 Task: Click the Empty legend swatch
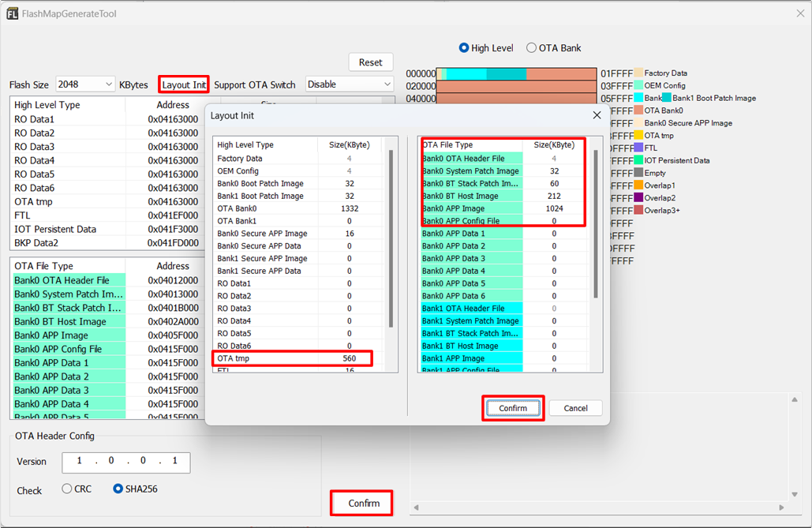(638, 173)
